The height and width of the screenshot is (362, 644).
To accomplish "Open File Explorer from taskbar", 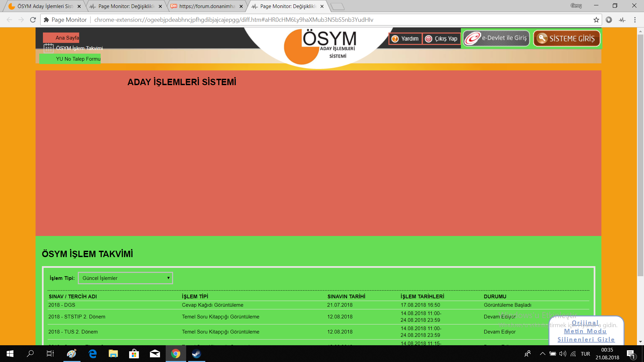I will tap(113, 354).
